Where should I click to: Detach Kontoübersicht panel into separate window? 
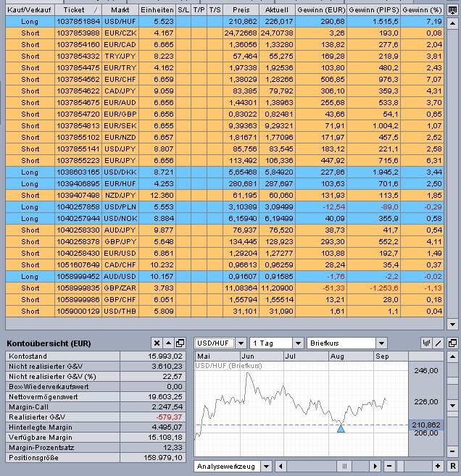coord(180,343)
